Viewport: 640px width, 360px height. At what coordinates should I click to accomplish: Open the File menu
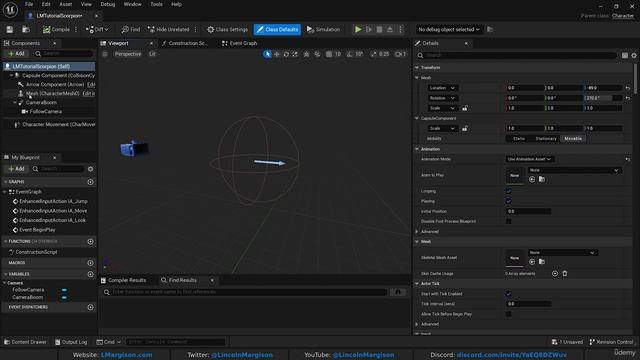point(29,4)
